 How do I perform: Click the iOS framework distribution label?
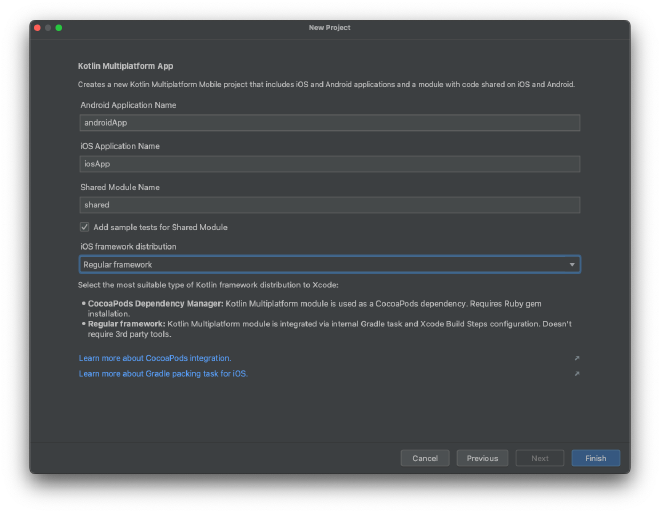click(x=128, y=247)
